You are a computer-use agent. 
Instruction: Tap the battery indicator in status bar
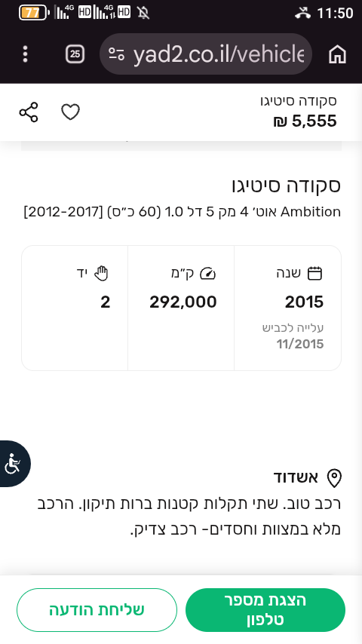point(34,13)
